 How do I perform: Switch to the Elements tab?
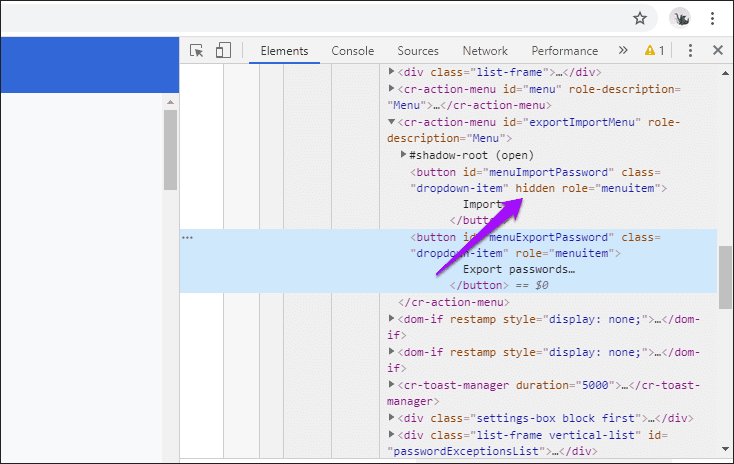tap(284, 51)
